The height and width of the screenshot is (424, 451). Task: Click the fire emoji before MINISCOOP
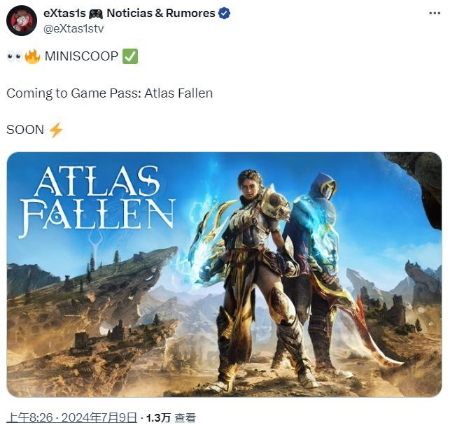(32, 56)
